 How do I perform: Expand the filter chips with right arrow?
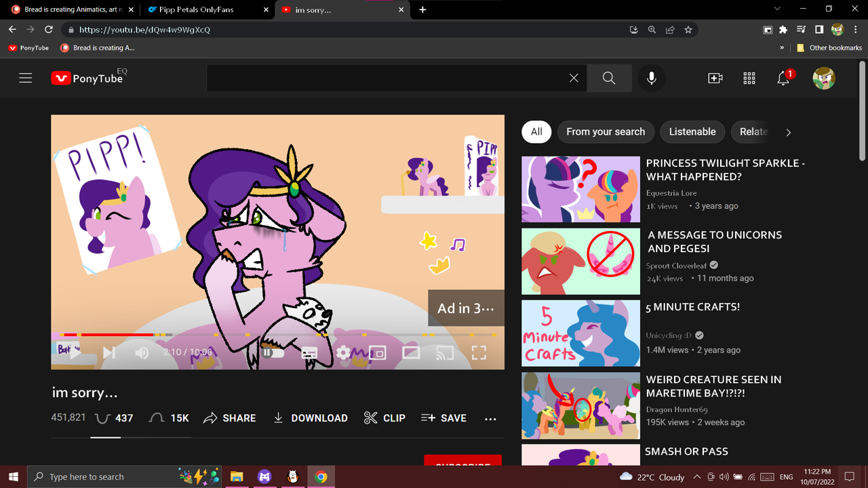tap(788, 133)
